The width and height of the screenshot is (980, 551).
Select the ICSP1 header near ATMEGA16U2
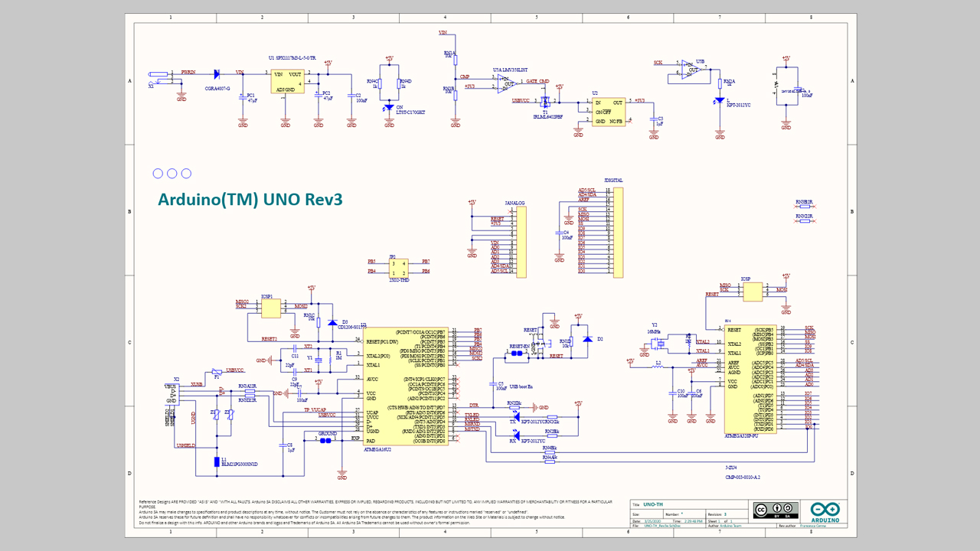click(270, 308)
